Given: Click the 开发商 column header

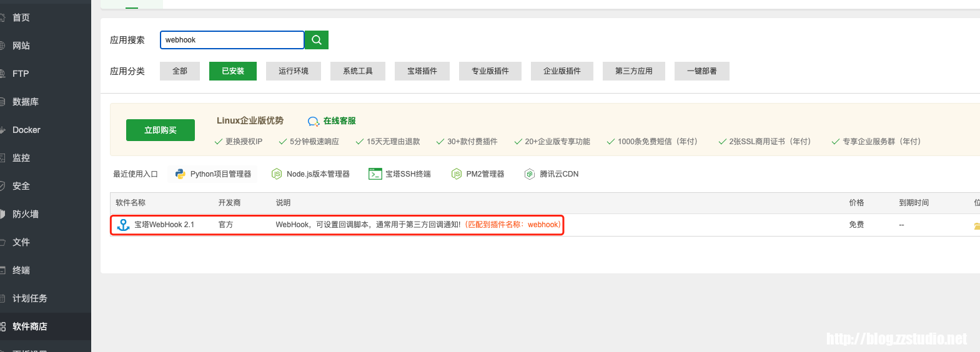Looking at the screenshot, I should [229, 203].
